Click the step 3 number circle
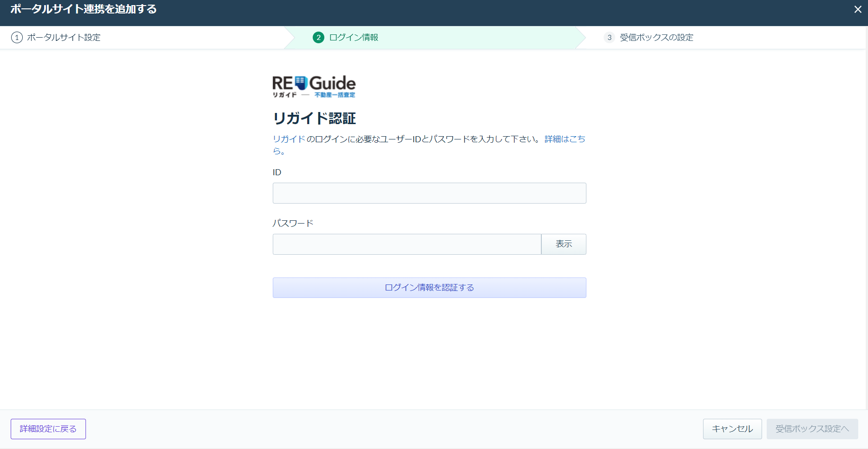The height and width of the screenshot is (449, 868). tap(609, 38)
